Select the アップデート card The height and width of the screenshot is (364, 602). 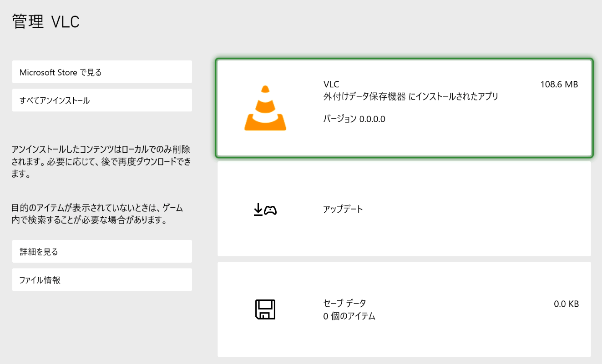coord(404,209)
